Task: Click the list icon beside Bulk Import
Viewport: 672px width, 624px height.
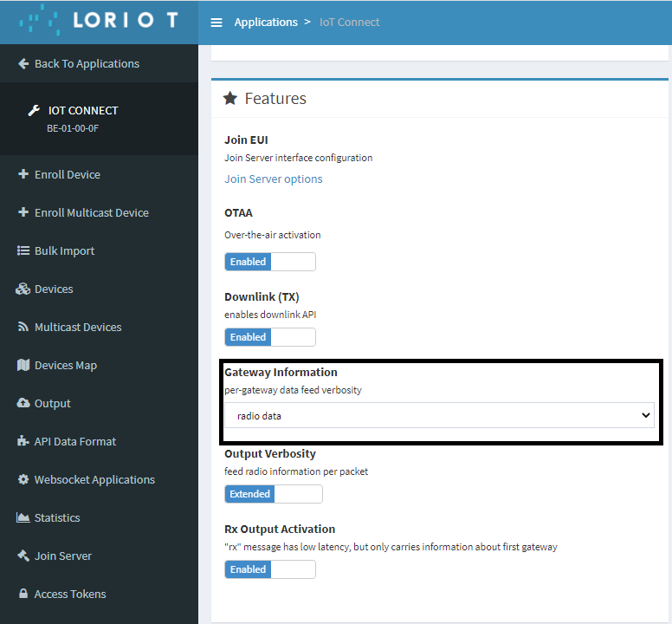Action: pyautogui.click(x=23, y=250)
